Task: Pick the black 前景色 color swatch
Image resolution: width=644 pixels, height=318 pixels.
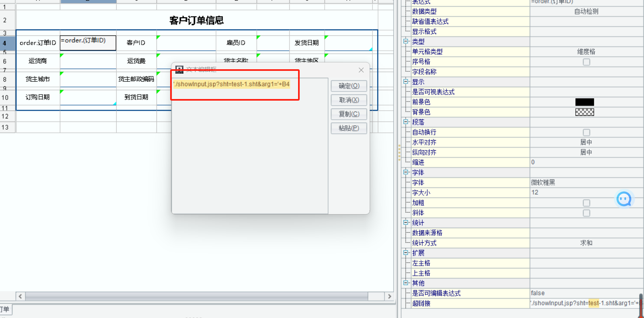Action: pos(584,102)
